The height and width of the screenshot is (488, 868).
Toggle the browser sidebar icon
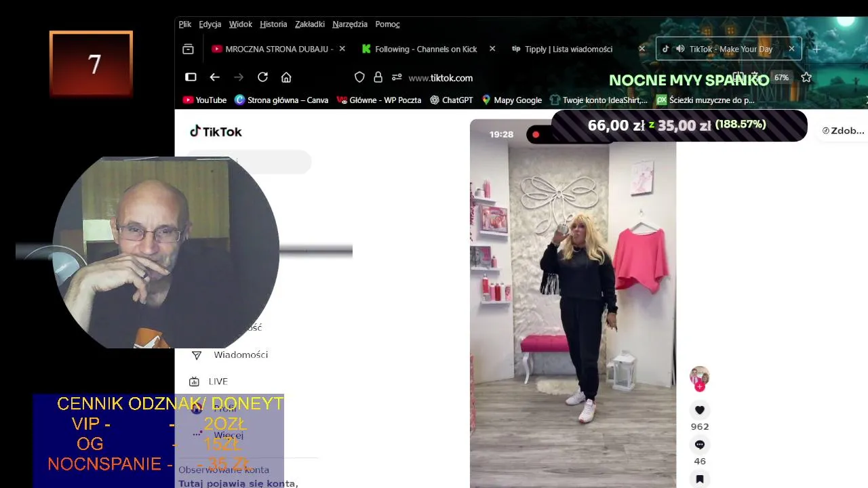(191, 77)
